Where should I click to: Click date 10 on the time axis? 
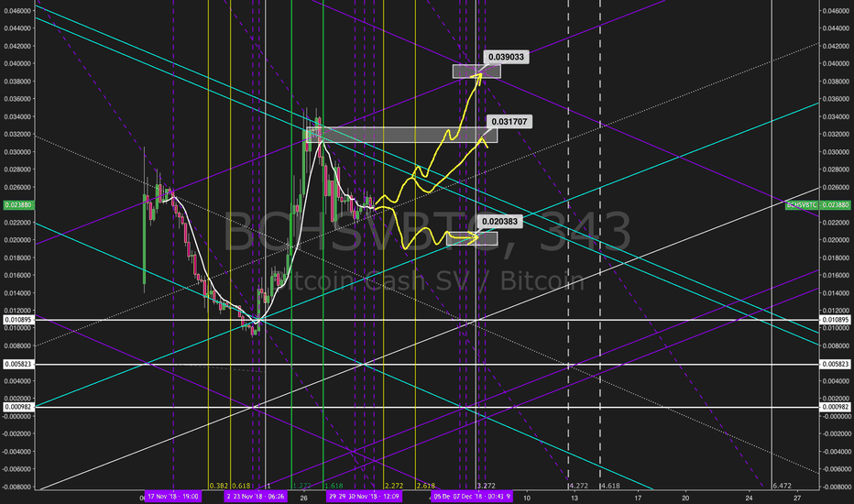coord(527,498)
